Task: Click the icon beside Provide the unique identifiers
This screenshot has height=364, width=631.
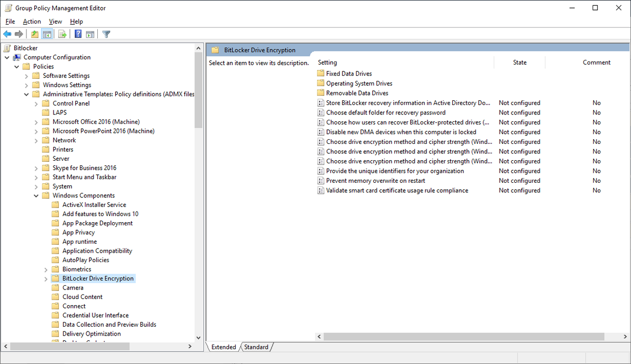Action: coord(321,171)
